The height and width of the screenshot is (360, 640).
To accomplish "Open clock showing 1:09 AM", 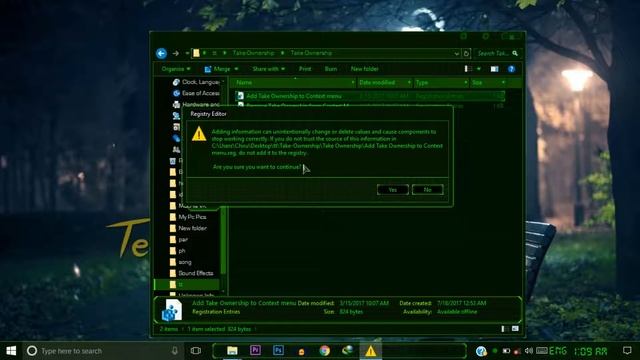I will click(591, 351).
